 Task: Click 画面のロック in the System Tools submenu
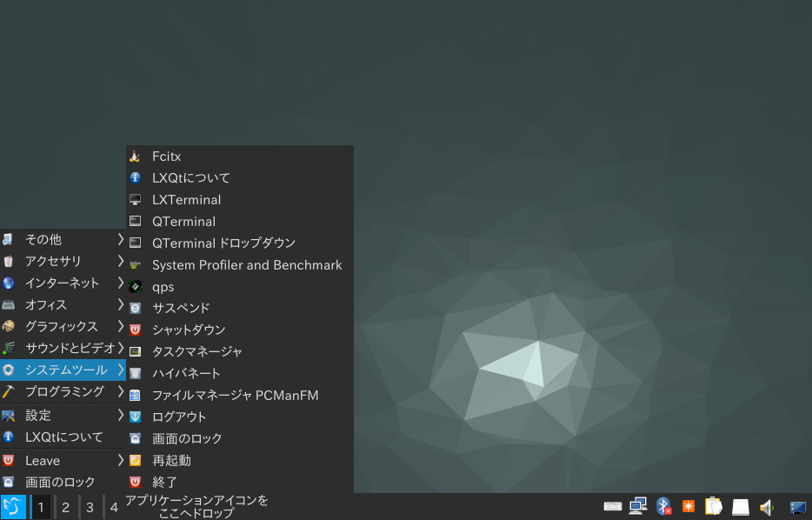click(x=240, y=438)
